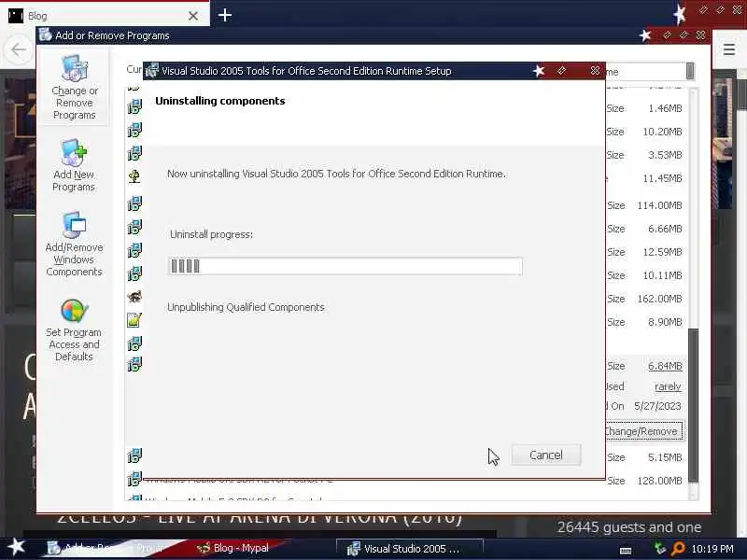Image resolution: width=747 pixels, height=560 pixels.
Task: Click installer icon in the 10.11MB row
Action: click(x=134, y=273)
